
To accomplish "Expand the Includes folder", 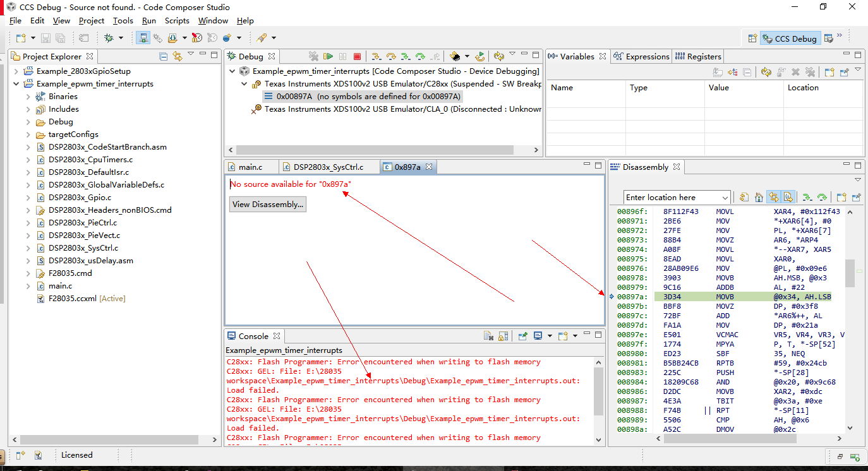I will [28, 109].
